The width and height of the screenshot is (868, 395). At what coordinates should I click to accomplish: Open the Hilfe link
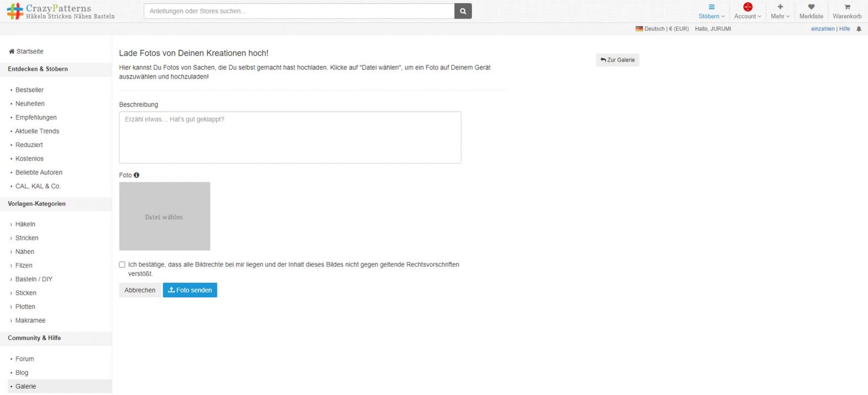coord(845,29)
